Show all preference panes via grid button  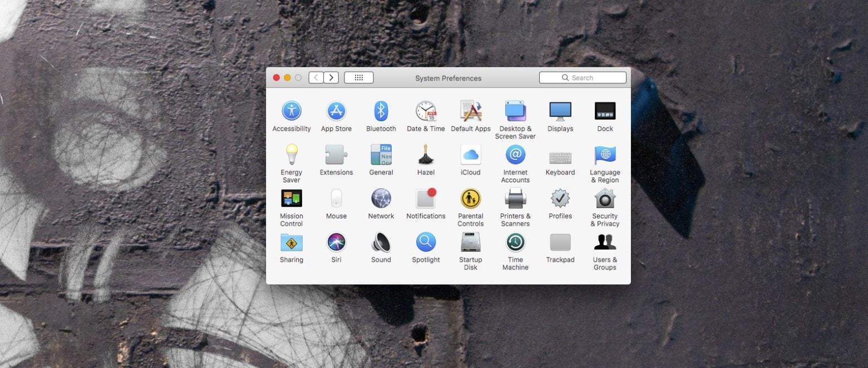coord(359,77)
